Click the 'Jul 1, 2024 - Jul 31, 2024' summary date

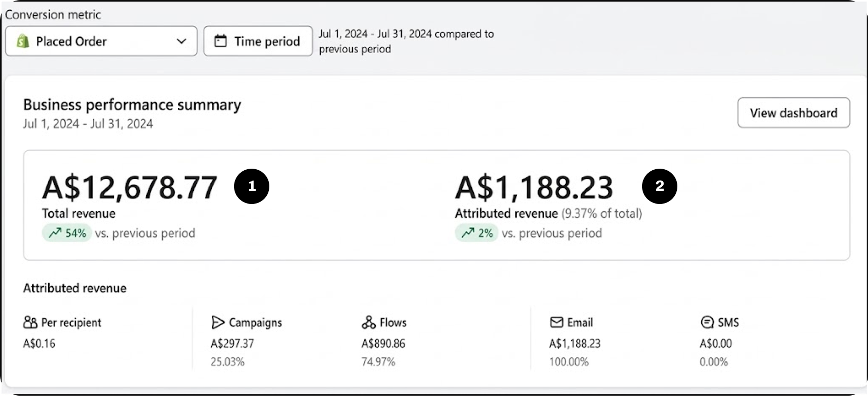(x=88, y=124)
